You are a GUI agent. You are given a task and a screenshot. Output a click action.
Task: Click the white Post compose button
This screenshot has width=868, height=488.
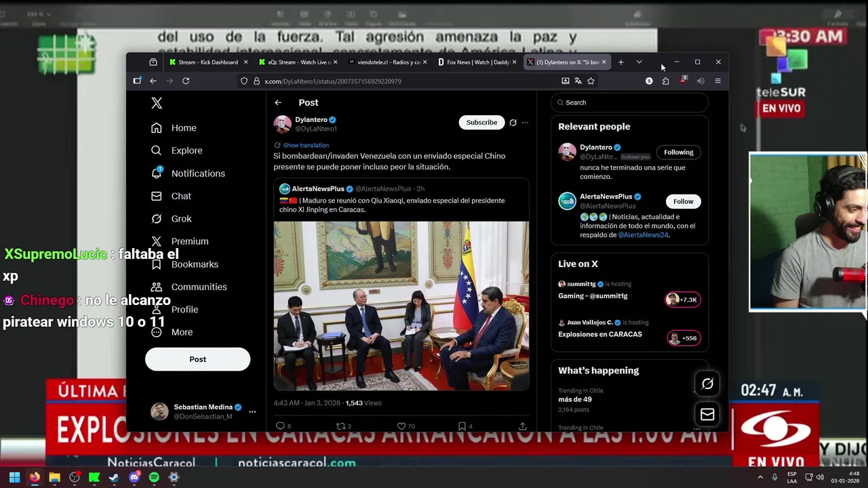click(x=197, y=359)
